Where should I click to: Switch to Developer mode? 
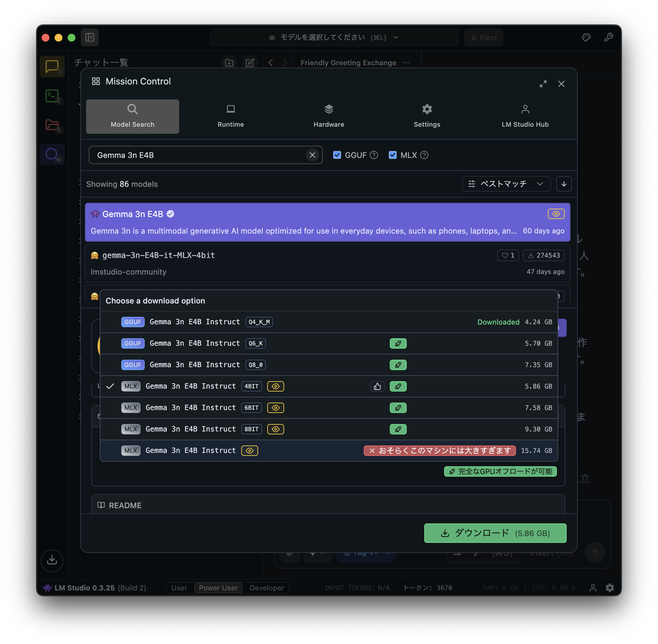click(x=267, y=588)
